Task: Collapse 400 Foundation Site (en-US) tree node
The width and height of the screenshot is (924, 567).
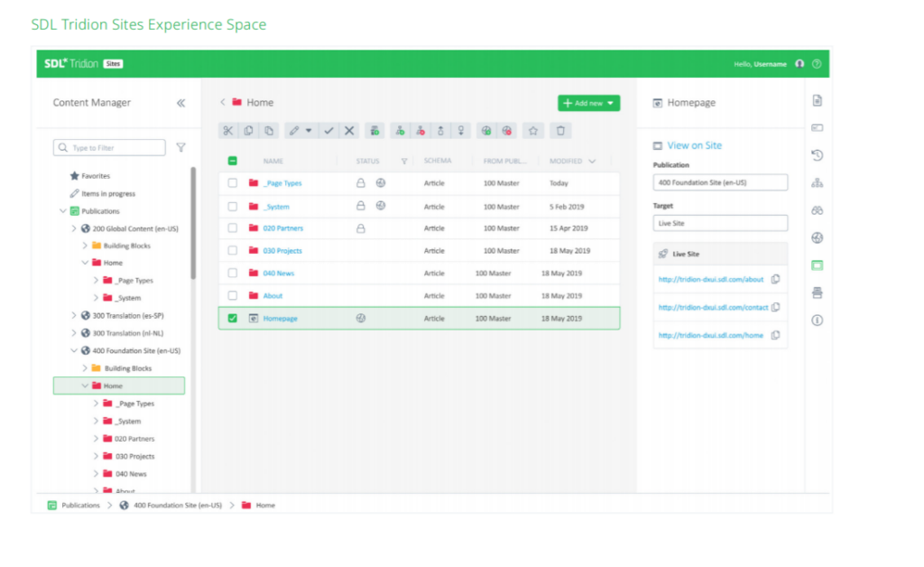Action: point(74,350)
